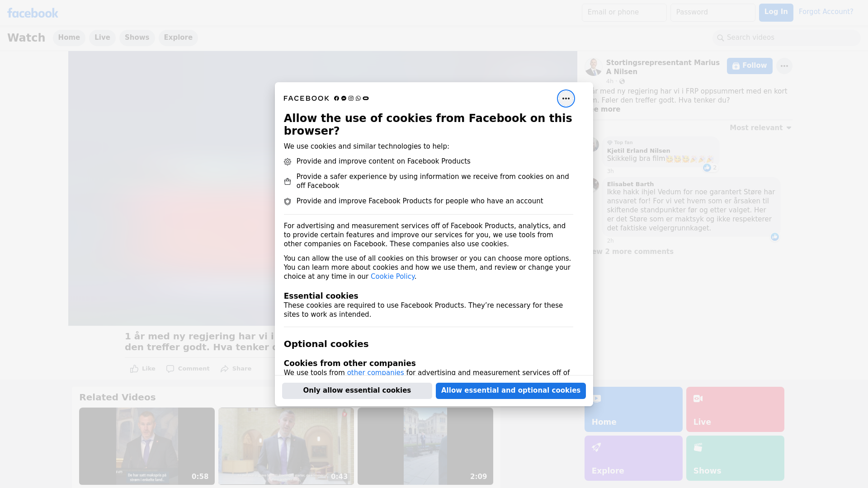Click commenter name Elisabet Barth
Image resolution: width=868 pixels, height=488 pixels.
pyautogui.click(x=630, y=184)
